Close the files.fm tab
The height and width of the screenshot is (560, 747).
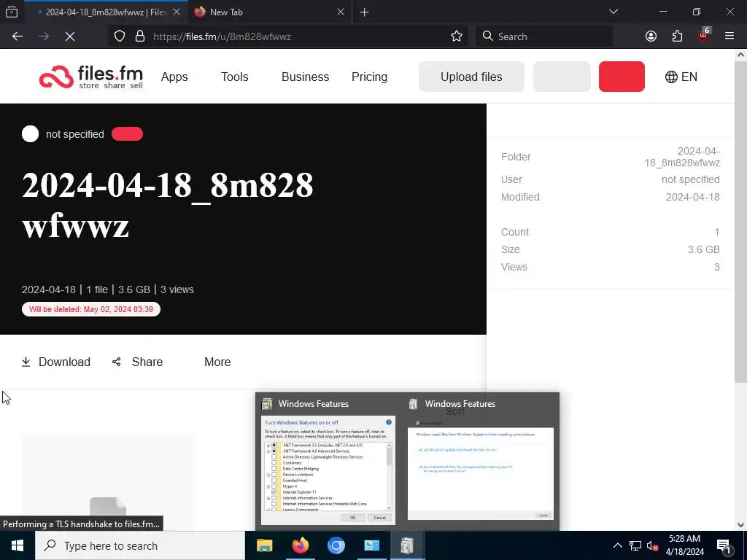177,12
